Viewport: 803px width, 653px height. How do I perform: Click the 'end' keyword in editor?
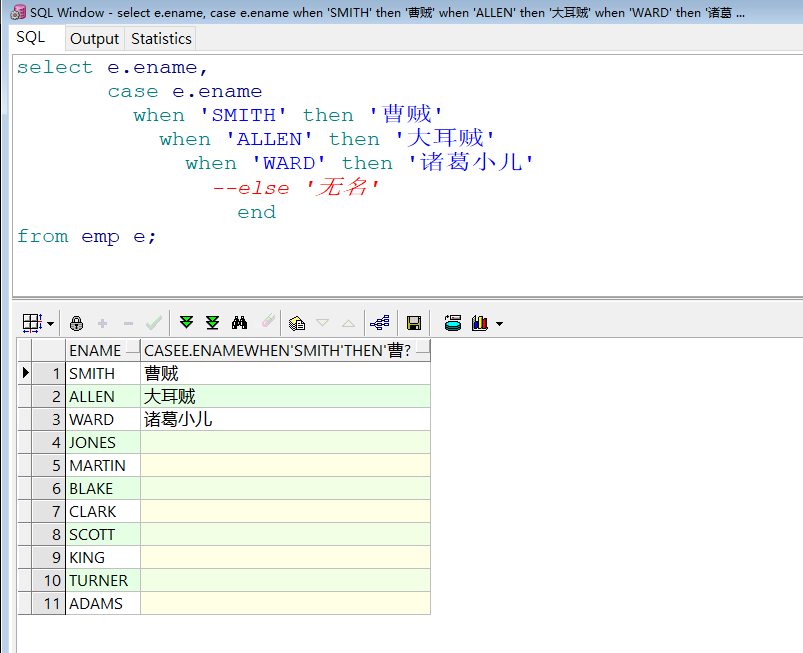tap(257, 212)
